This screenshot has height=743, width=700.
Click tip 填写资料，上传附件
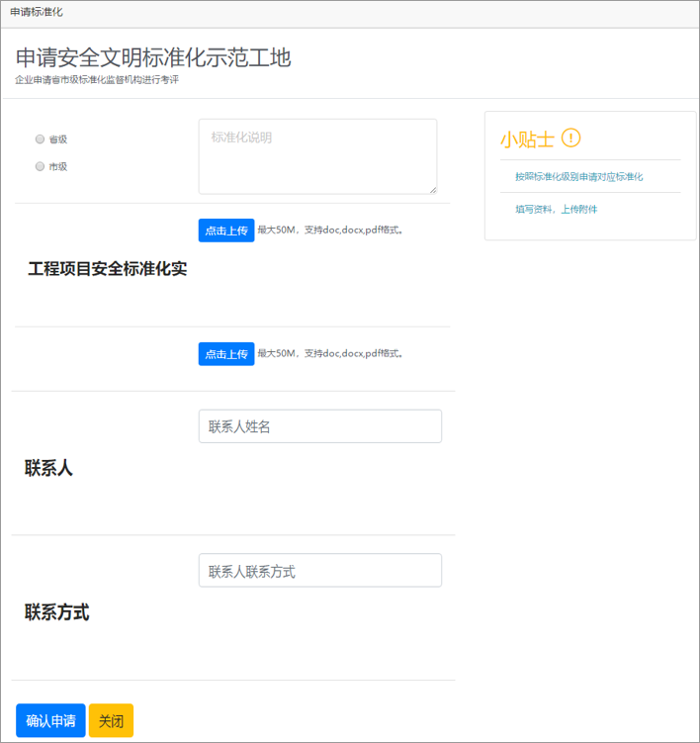[x=556, y=210]
